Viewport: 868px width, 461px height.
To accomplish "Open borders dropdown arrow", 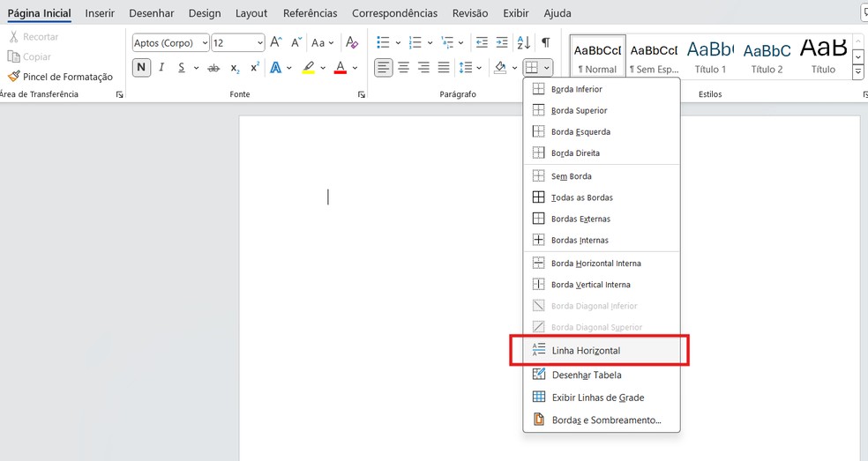I will tap(546, 68).
